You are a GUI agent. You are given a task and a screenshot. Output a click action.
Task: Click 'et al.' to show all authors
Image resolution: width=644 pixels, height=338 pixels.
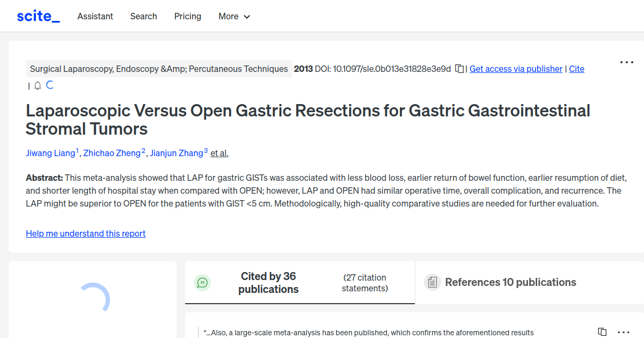(x=219, y=153)
